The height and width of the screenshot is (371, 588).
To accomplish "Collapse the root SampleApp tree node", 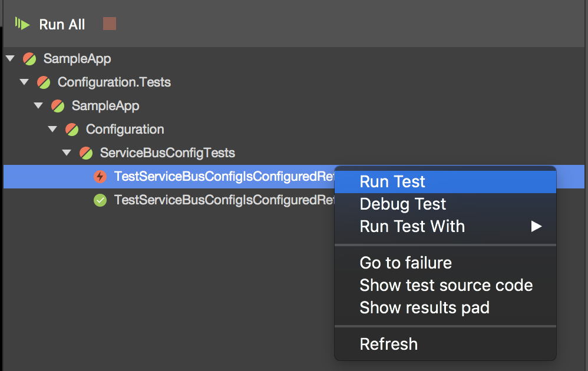I will (x=9, y=58).
